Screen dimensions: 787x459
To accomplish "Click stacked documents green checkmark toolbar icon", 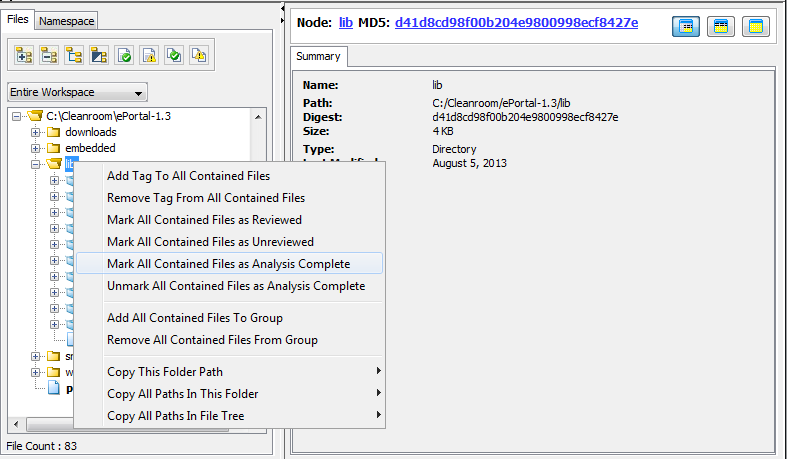I will click(x=174, y=55).
